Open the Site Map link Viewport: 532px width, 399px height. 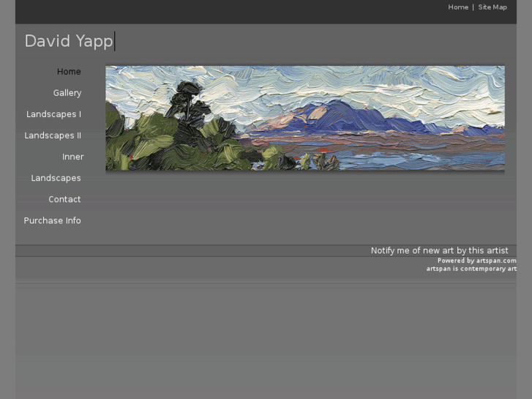click(x=492, y=7)
